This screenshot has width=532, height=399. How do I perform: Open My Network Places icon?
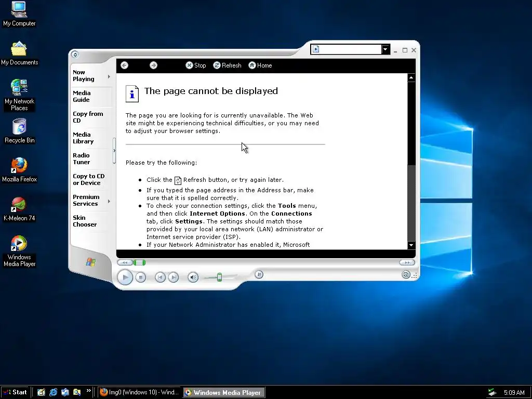[x=19, y=95]
